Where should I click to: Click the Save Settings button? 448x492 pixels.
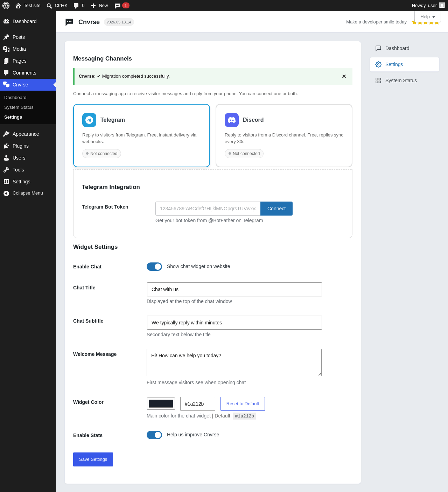(93, 459)
